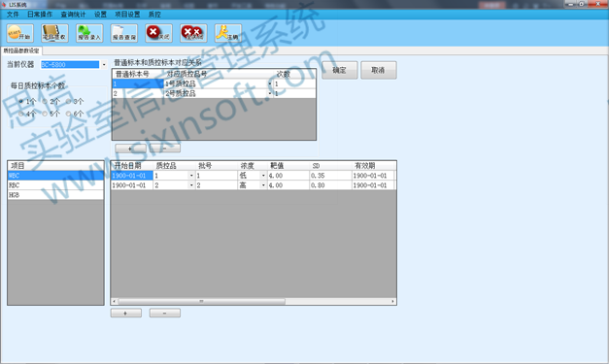Select the 5个 daily QC sample radio
The image size is (609, 364).
[45, 114]
